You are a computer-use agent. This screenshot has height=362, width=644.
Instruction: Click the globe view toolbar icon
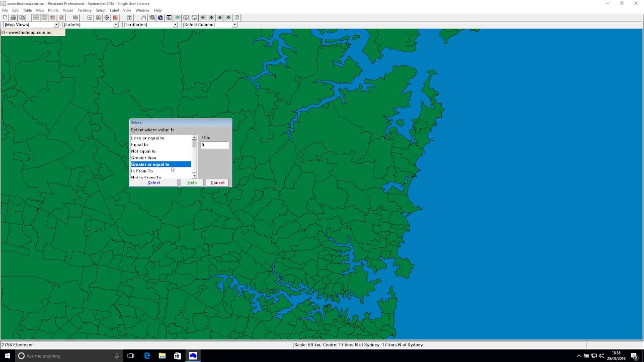[x=160, y=18]
